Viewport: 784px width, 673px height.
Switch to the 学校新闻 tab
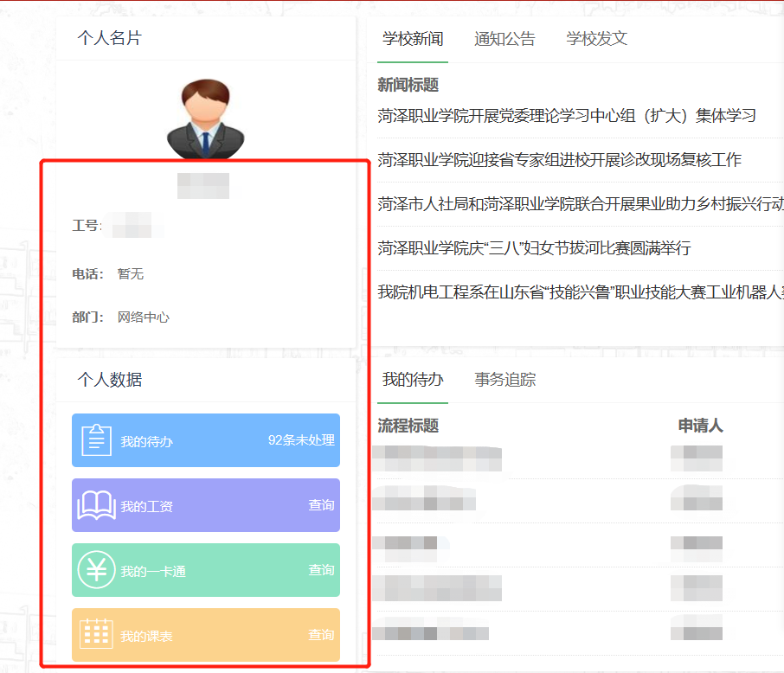pos(413,39)
